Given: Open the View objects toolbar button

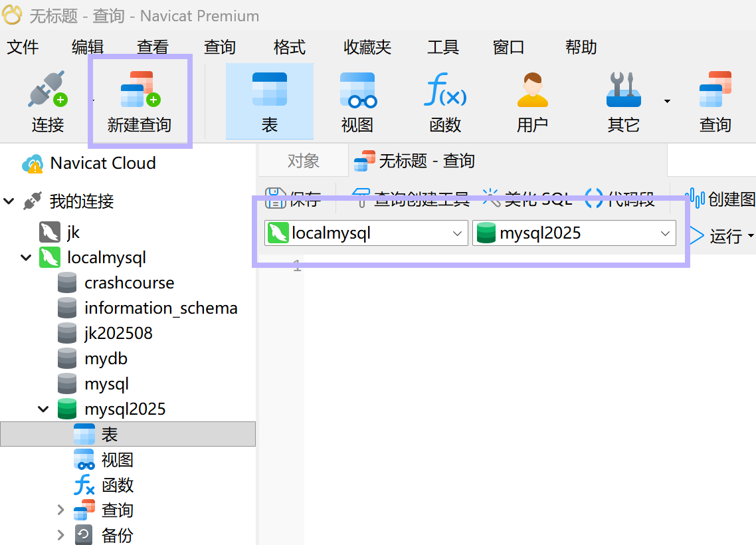Looking at the screenshot, I should tap(357, 102).
